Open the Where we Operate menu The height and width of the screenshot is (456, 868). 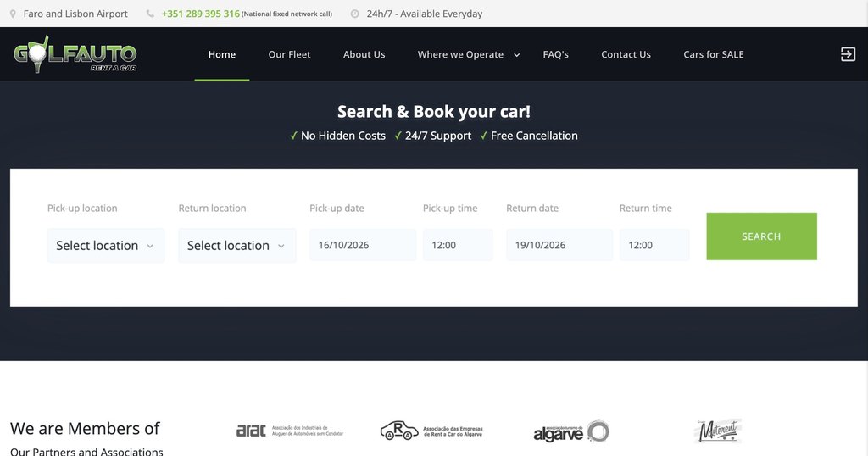tap(460, 54)
